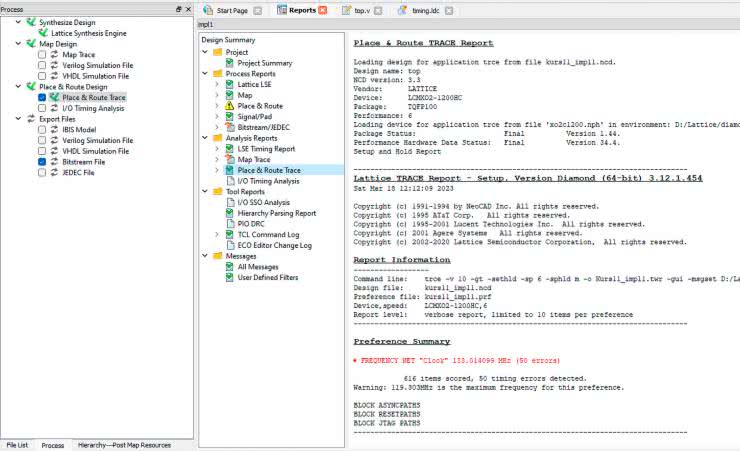Float the Process panel using undock icon

click(179, 8)
